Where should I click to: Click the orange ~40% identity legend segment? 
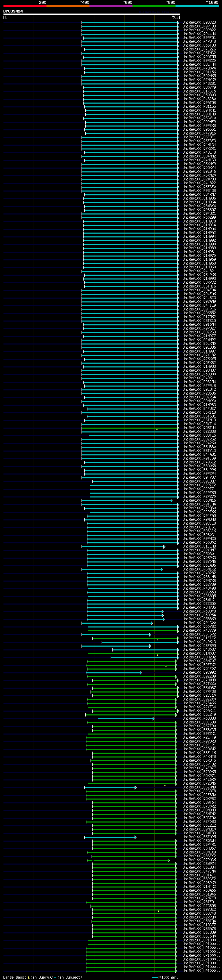[68, 6]
